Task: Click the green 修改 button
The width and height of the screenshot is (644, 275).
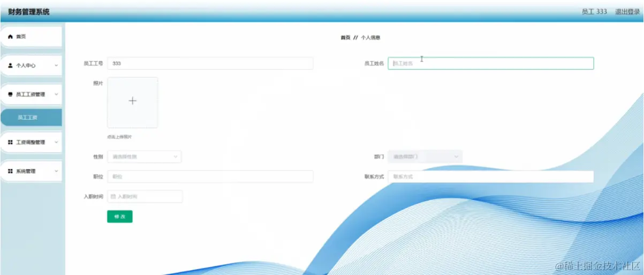Action: pos(120,217)
